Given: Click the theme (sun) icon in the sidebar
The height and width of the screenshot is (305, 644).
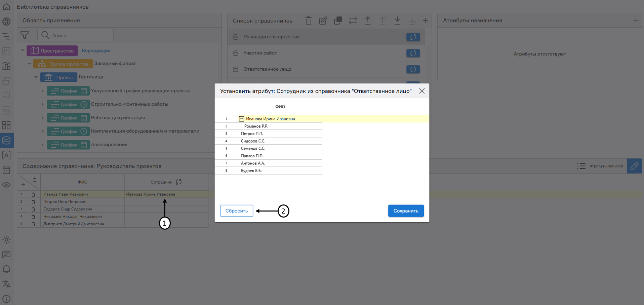Looking at the screenshot, I should 6,240.
